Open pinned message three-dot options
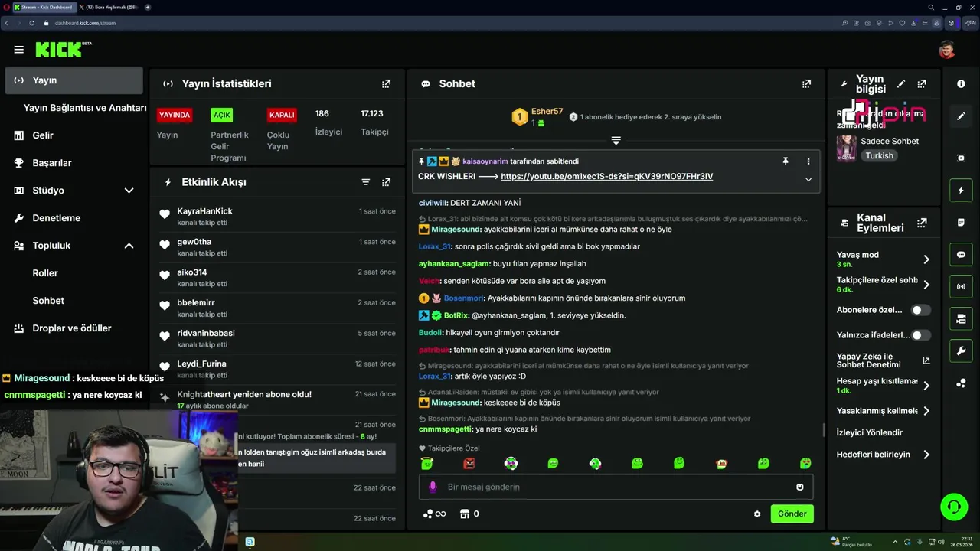This screenshot has height=551, width=980. tap(808, 161)
